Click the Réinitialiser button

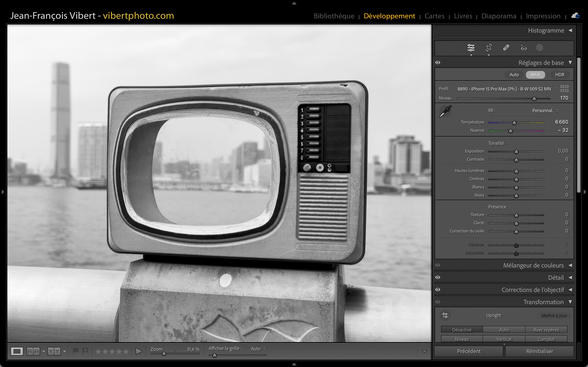point(539,351)
